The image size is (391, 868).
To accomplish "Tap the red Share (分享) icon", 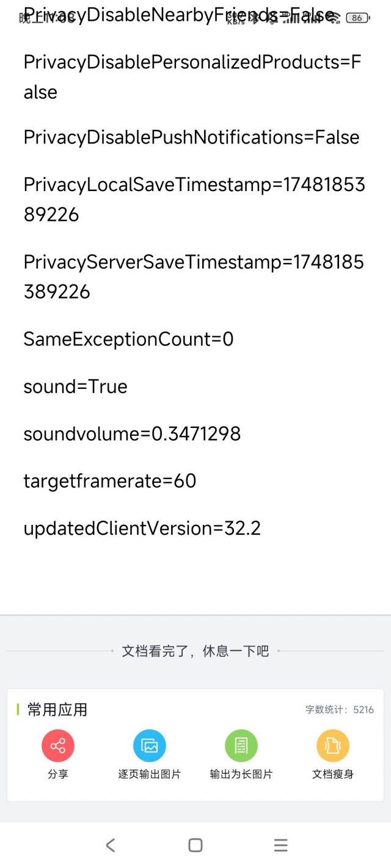I will pos(58,746).
